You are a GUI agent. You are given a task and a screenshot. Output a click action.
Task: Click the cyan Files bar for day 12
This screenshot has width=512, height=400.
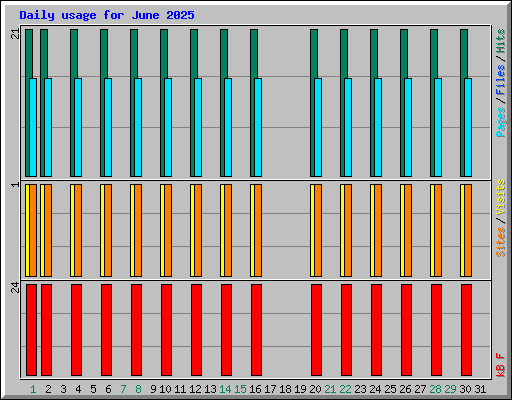[198, 127]
